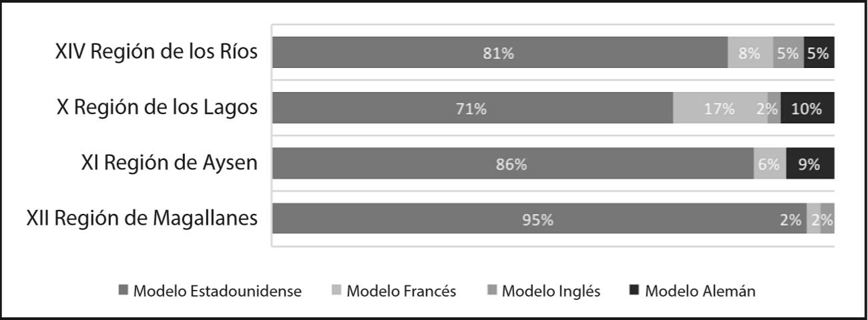Image resolution: width=868 pixels, height=320 pixels.
Task: Select the 'Modelo Inglés' legend label
Action: pos(551,291)
